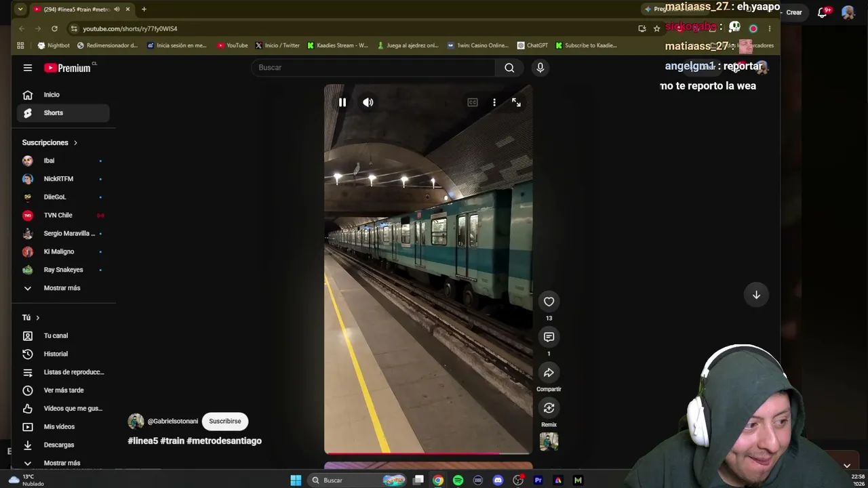868x488 pixels.
Task: Go to the next Short with down arrow
Action: [x=756, y=295]
